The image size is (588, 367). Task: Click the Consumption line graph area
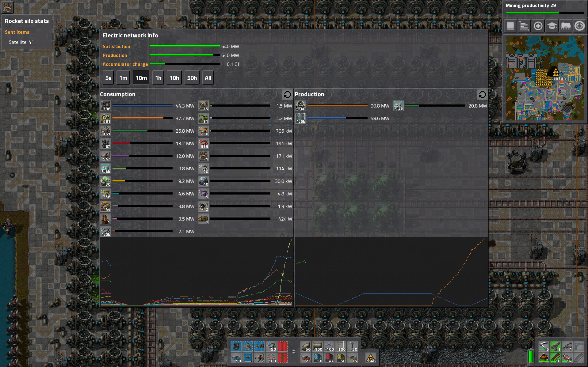[x=197, y=271]
